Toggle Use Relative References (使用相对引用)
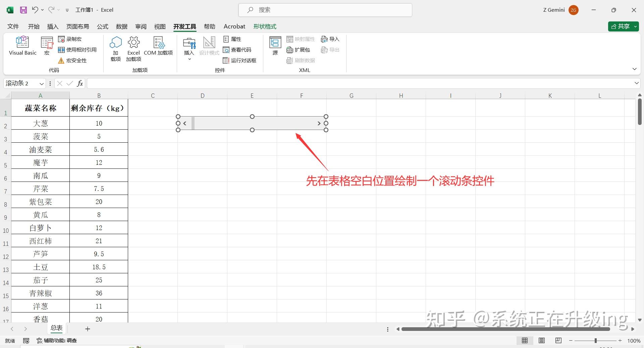Viewport: 644px width, 348px height. pyautogui.click(x=77, y=50)
